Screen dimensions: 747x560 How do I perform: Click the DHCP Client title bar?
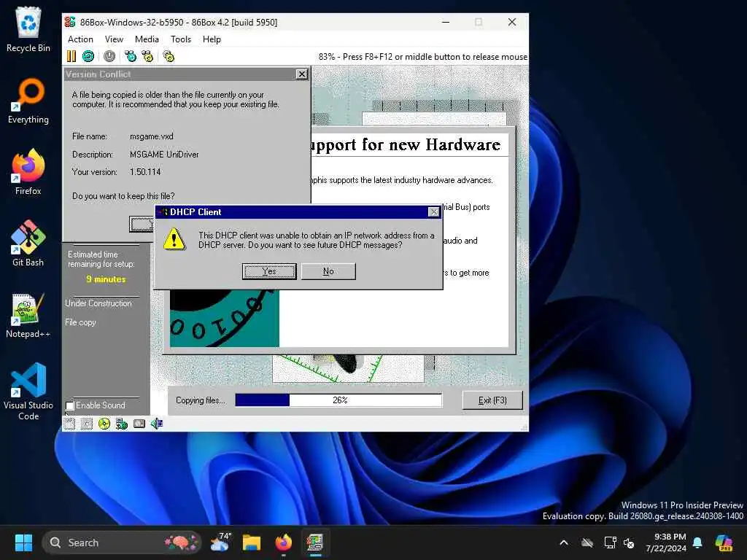(298, 212)
